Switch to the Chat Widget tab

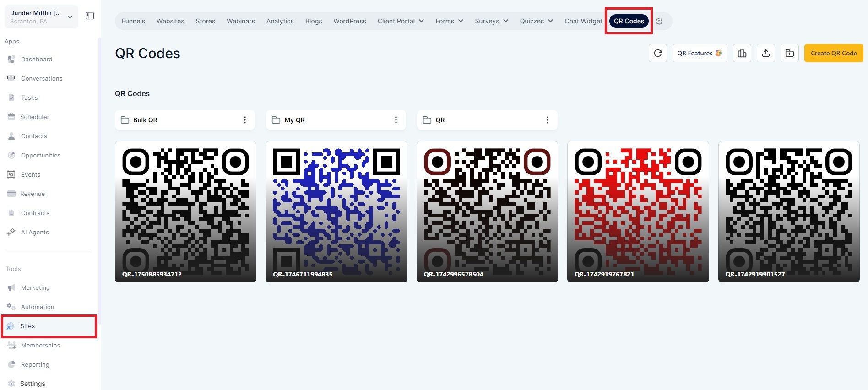point(583,21)
